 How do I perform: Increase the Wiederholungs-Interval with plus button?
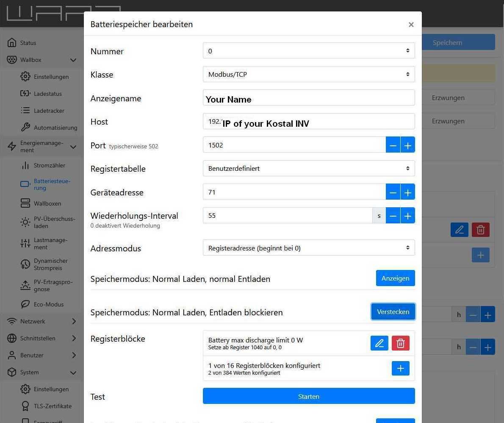407,216
